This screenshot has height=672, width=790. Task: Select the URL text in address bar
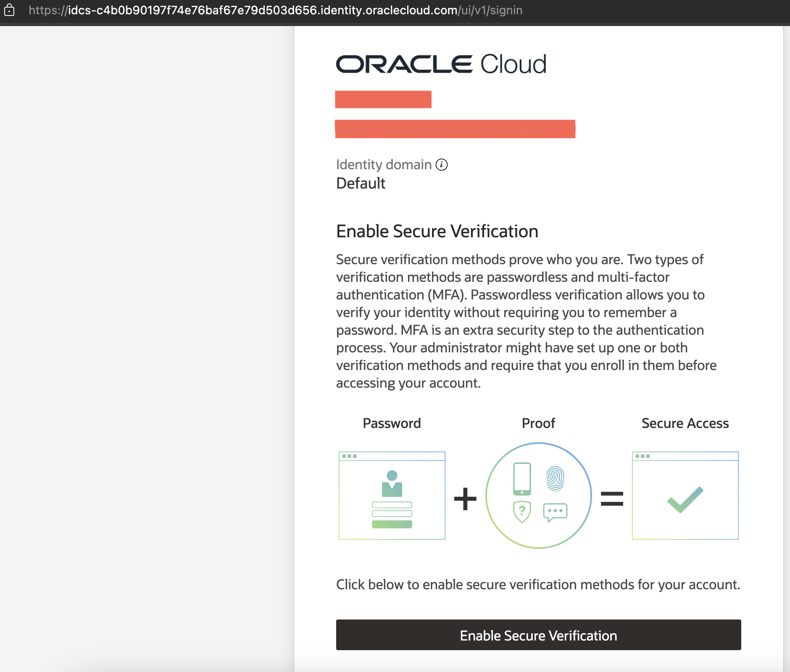pos(275,10)
